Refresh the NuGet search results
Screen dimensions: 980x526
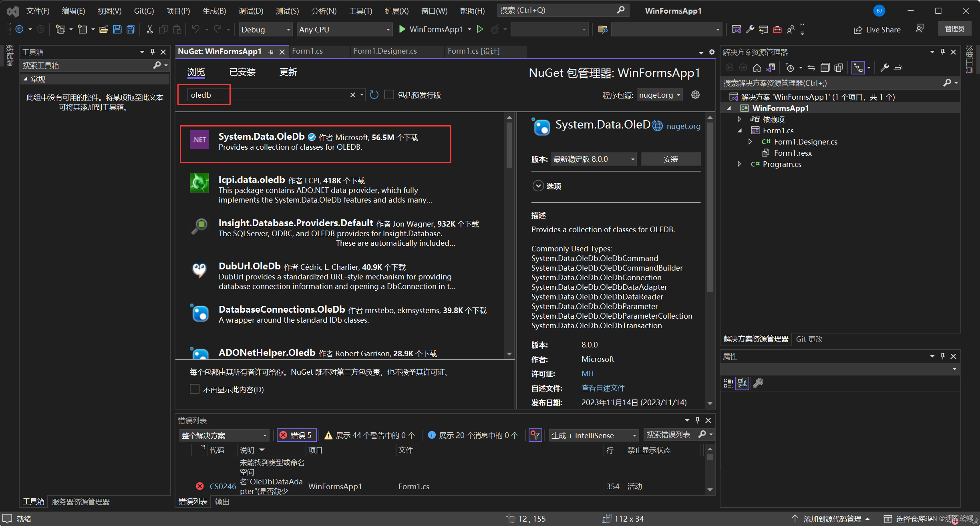pyautogui.click(x=374, y=95)
